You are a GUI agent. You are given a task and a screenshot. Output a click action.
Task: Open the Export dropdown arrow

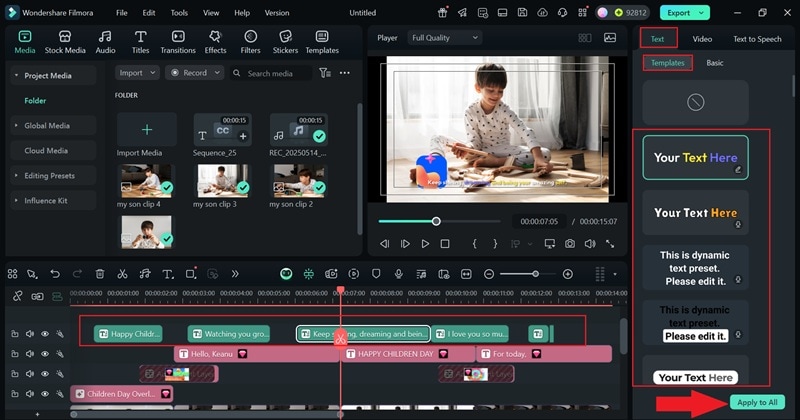pos(702,13)
